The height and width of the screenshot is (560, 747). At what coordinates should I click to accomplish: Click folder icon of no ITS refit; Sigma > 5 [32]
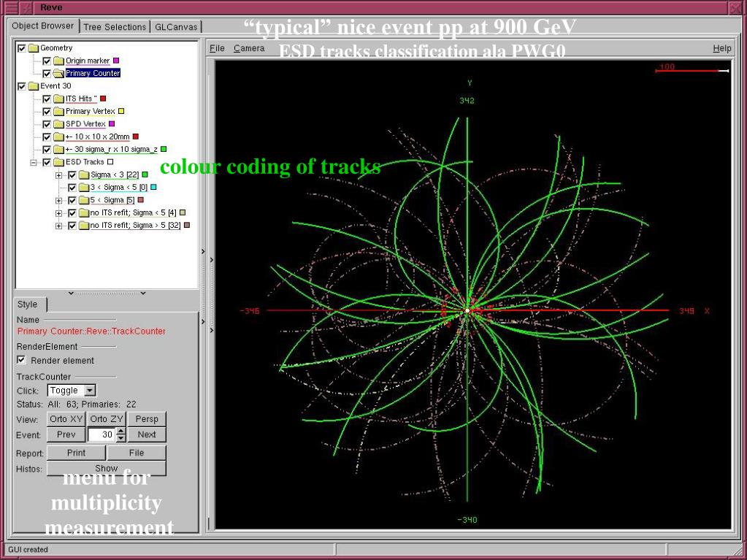[84, 226]
